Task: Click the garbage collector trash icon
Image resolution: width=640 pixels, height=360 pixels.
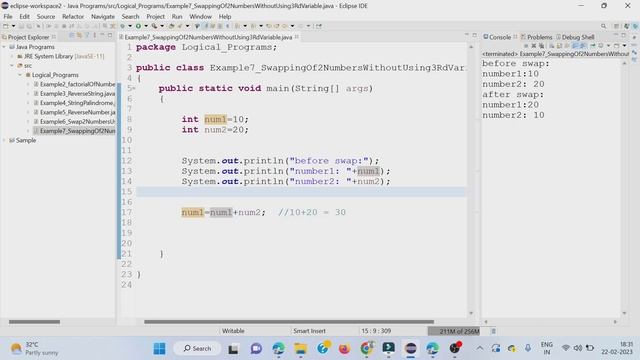Action: click(493, 331)
